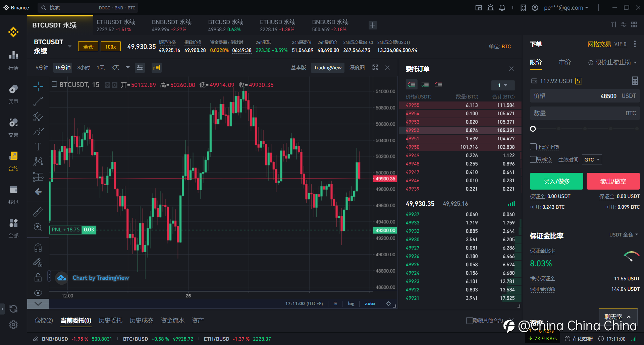Expand more time intervals dropdown

[127, 68]
